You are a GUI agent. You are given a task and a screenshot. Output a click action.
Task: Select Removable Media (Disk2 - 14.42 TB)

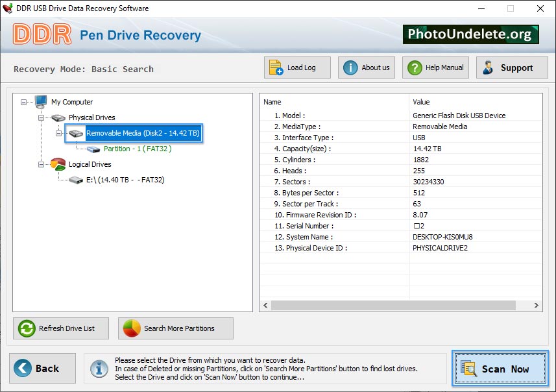tap(143, 133)
